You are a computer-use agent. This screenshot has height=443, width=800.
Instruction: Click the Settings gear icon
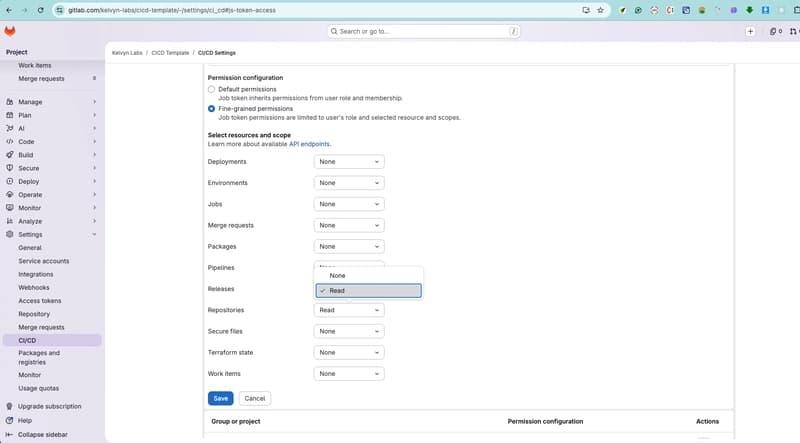tap(10, 234)
